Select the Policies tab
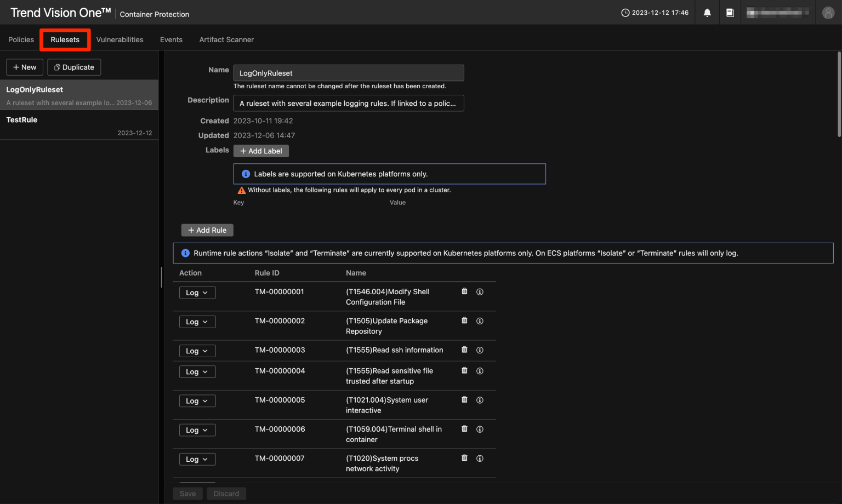 coord(21,39)
